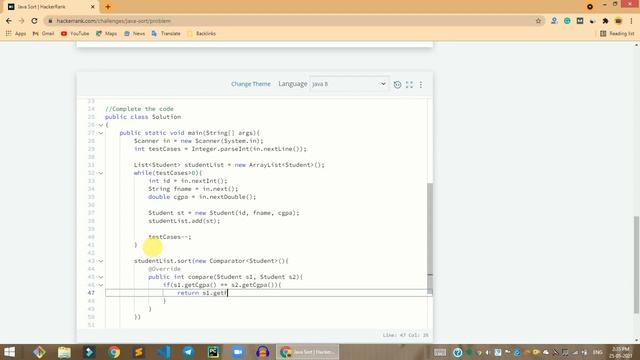Click the page vertical scrollbar thumb
Viewport: 640px width, 360px height.
[x=637, y=264]
